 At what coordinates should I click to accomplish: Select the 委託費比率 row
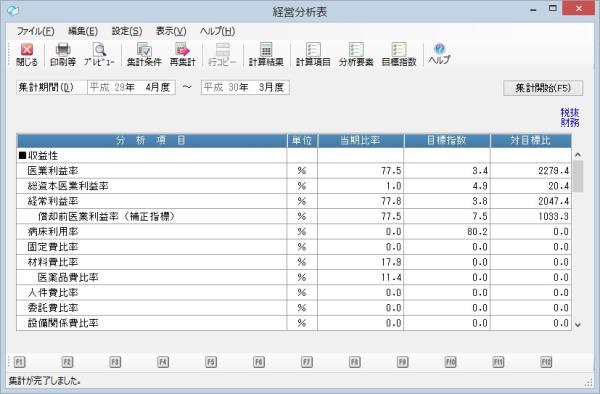point(294,308)
